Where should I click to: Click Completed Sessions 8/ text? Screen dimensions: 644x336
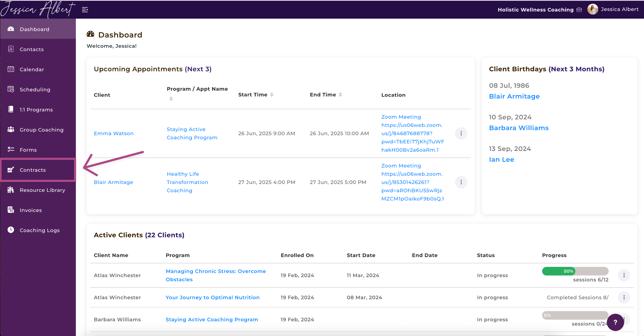[x=577, y=297]
